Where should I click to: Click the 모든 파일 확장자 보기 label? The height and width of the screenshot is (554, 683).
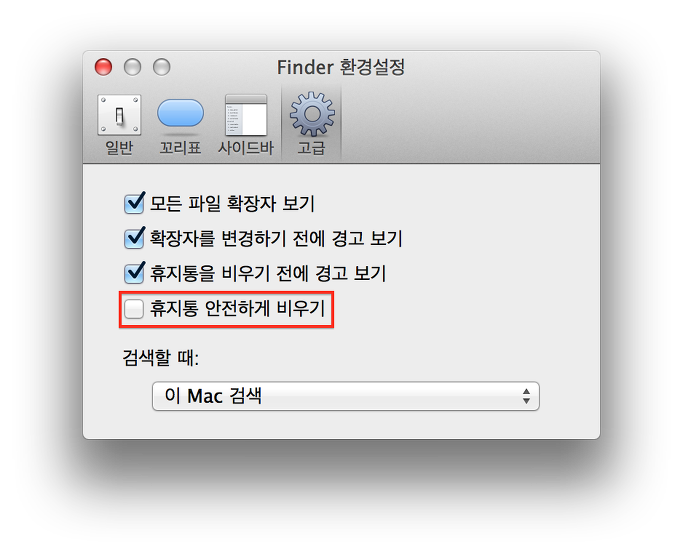232,203
